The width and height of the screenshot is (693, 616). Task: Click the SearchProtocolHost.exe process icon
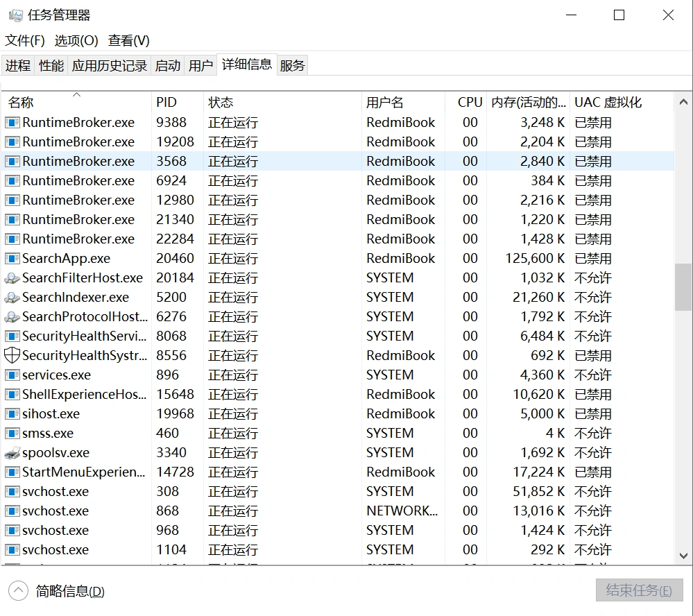click(11, 316)
